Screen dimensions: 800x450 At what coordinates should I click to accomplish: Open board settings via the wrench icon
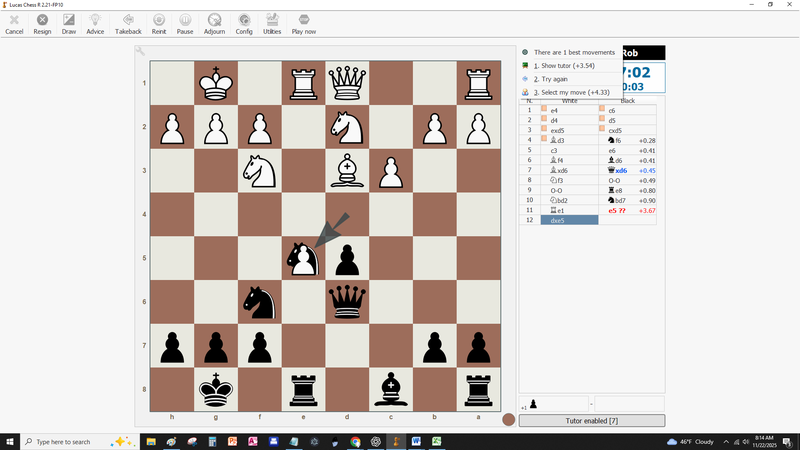(x=141, y=52)
